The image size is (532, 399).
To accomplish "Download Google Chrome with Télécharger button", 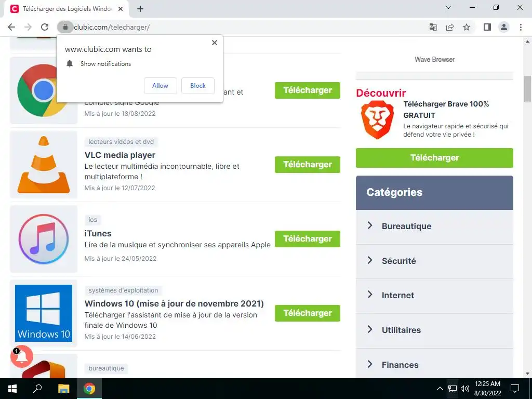I will (x=308, y=90).
